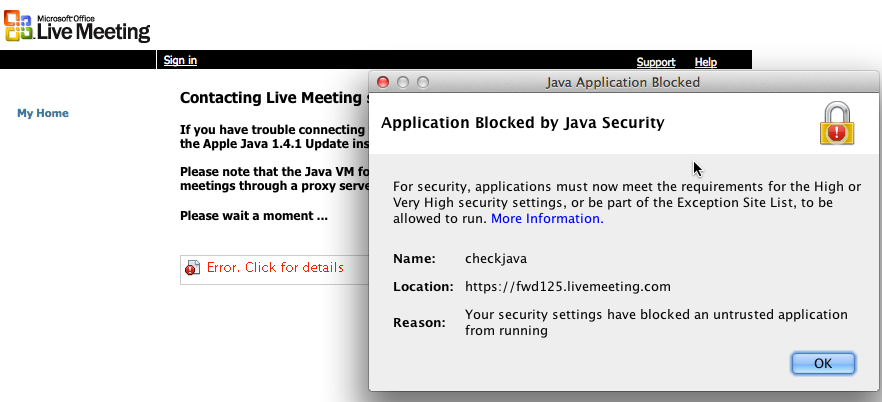Image resolution: width=882 pixels, height=402 pixels.
Task: Click the "Application Blocked by Java Security" heading
Action: pyautogui.click(x=523, y=123)
